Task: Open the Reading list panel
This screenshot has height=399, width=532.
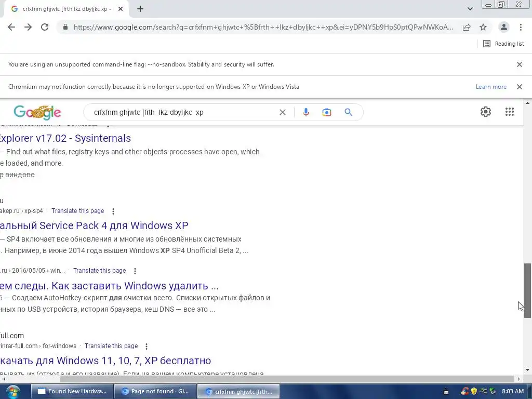Action: click(x=503, y=44)
